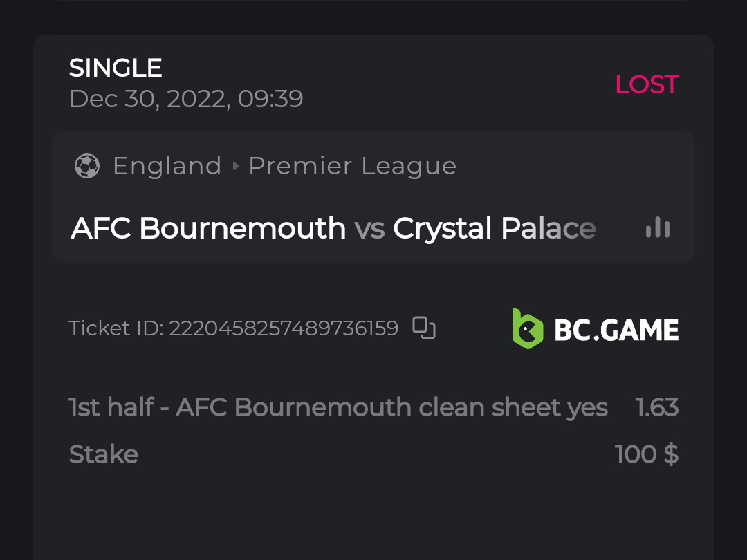Open the England country link
Viewport: 747px width, 560px height.
click(167, 166)
